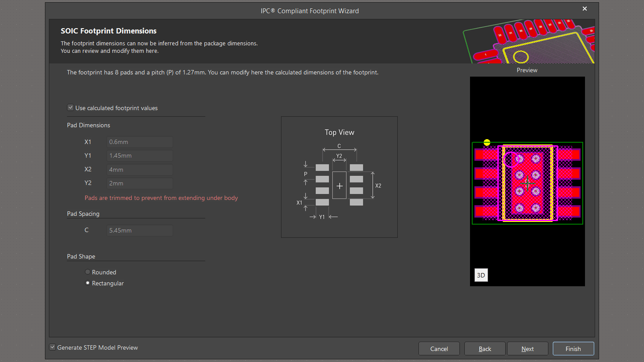Go Back to the previous wizard page
Screen dimensions: 644x362
pos(485,349)
